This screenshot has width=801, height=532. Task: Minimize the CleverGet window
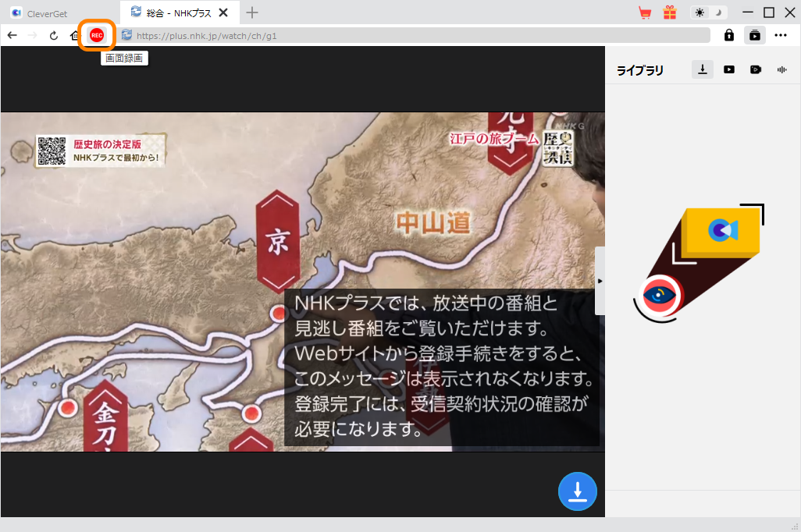click(748, 12)
